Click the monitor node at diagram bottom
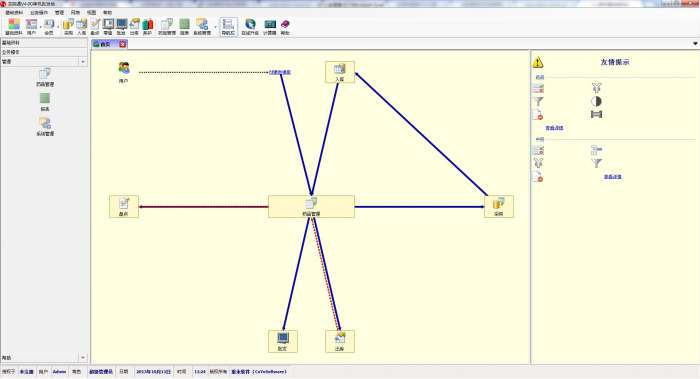Viewport: 700px width, 379px height. (x=283, y=342)
